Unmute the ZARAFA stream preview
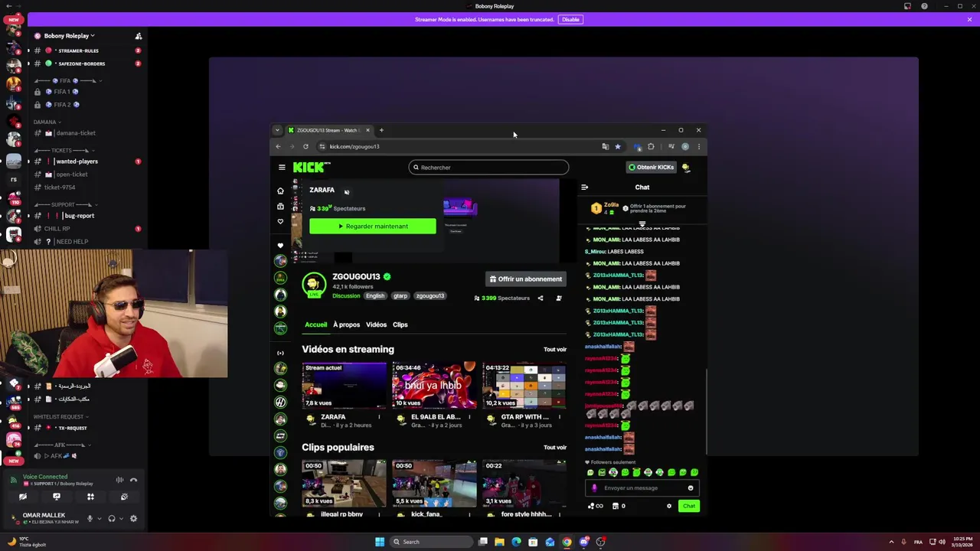This screenshot has height=551, width=980. [347, 192]
